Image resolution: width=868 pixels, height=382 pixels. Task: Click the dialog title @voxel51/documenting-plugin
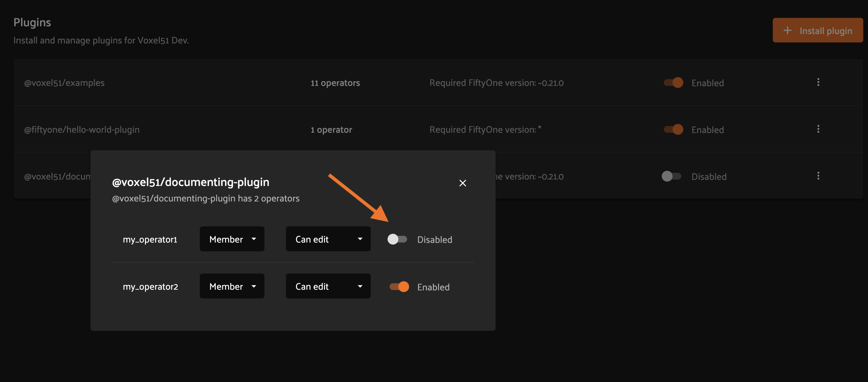[191, 182]
